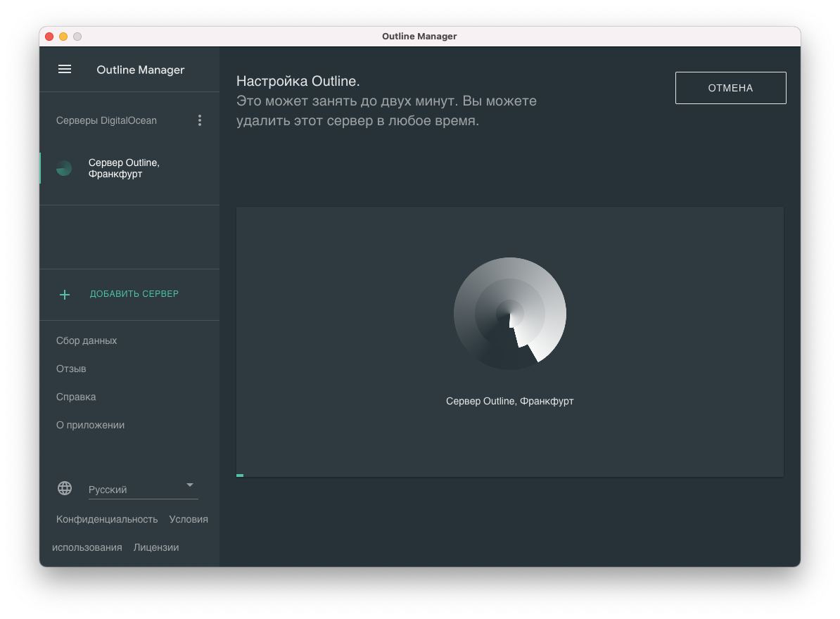840x619 pixels.
Task: Open О приложении about item
Action: click(x=91, y=425)
